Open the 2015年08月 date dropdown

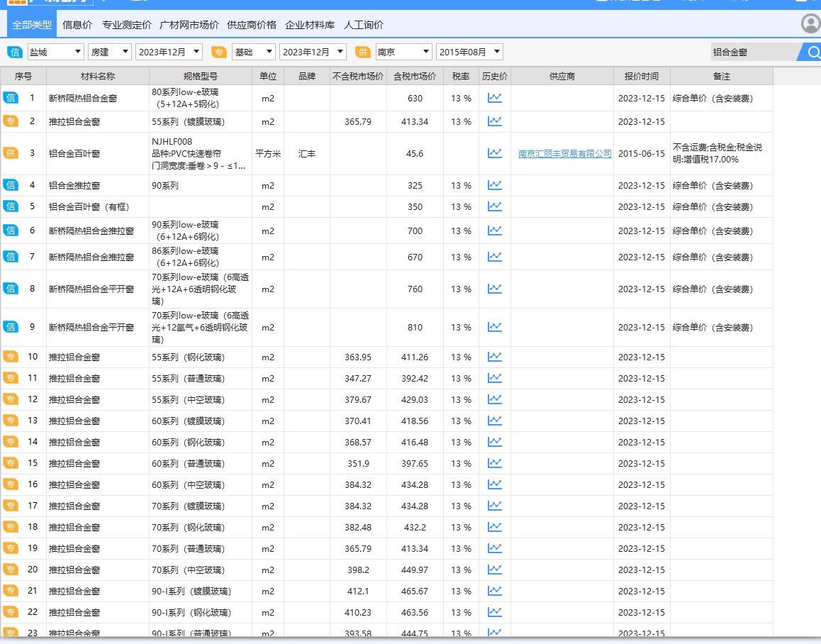469,52
